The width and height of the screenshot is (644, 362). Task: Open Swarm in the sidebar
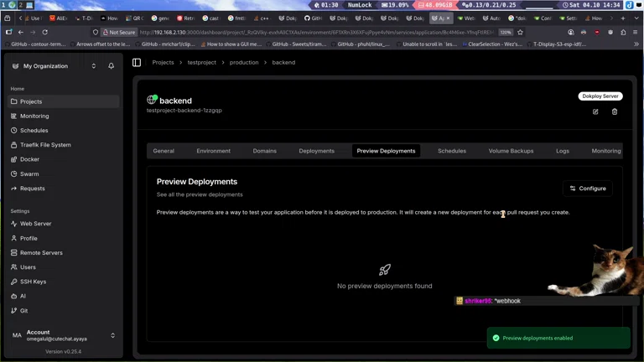click(29, 174)
